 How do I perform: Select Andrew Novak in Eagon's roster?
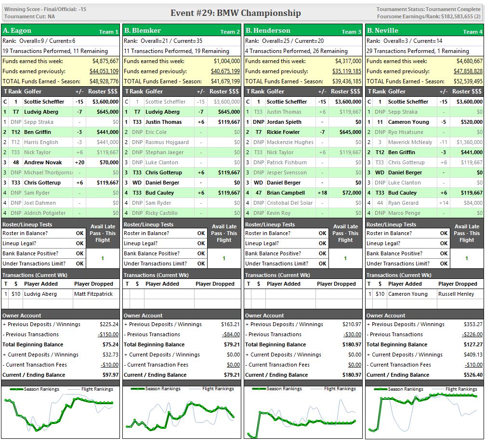click(x=43, y=162)
